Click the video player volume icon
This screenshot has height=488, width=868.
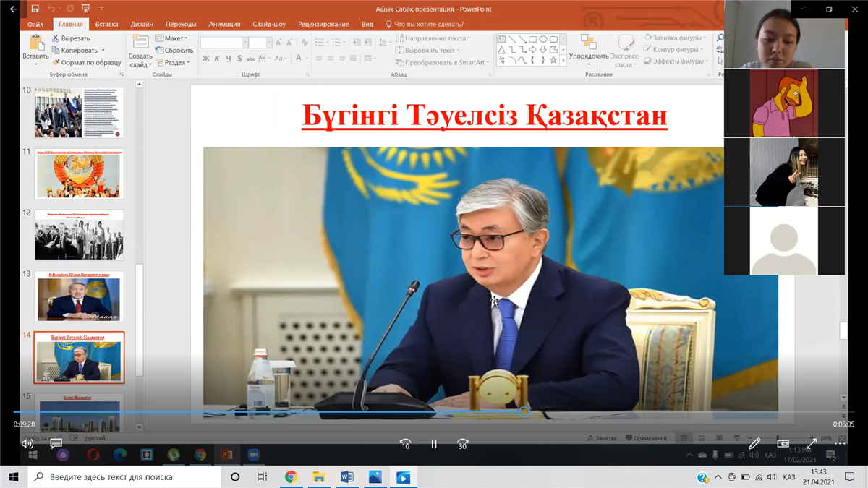pyautogui.click(x=27, y=443)
